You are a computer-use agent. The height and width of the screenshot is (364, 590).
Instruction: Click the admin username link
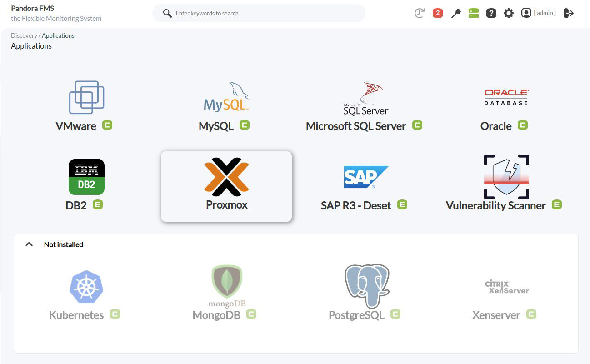click(544, 13)
